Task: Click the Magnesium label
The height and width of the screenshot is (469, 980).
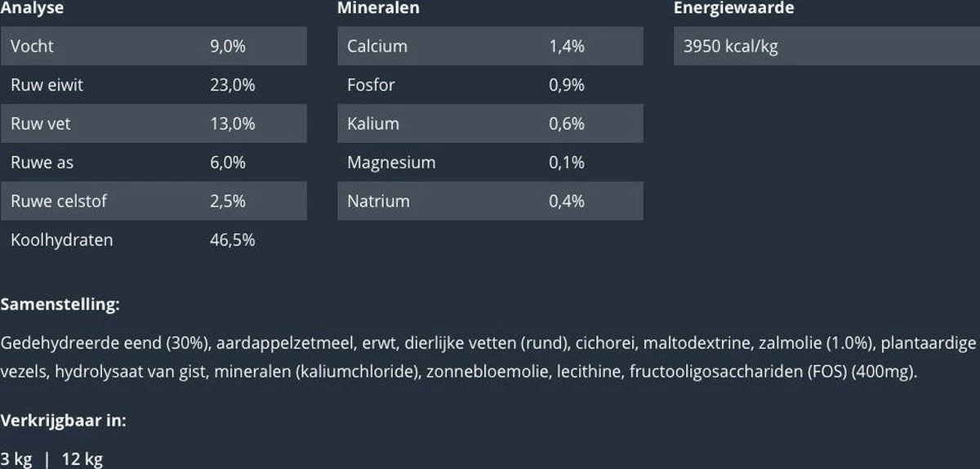Action: coord(391,163)
